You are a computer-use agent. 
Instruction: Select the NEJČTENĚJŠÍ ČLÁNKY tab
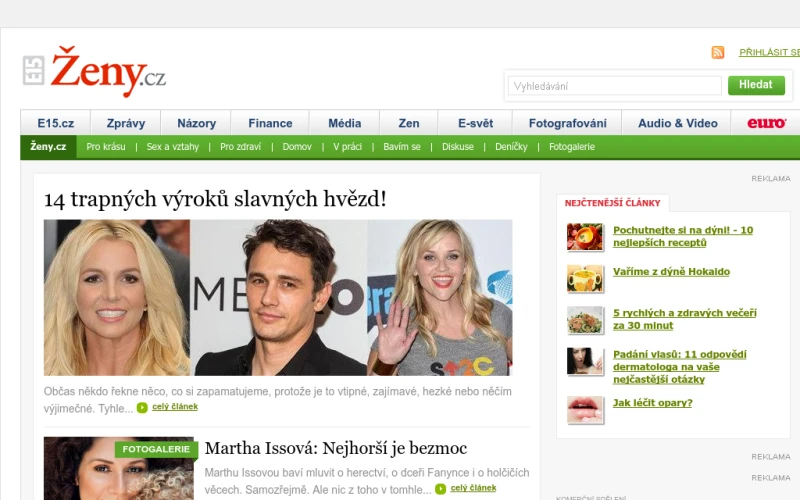pos(612,203)
